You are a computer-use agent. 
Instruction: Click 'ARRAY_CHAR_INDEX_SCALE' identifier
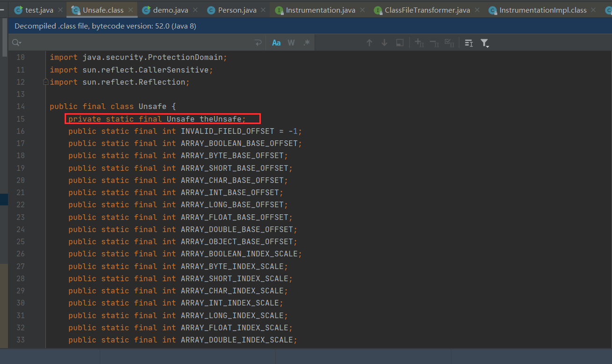click(x=232, y=291)
